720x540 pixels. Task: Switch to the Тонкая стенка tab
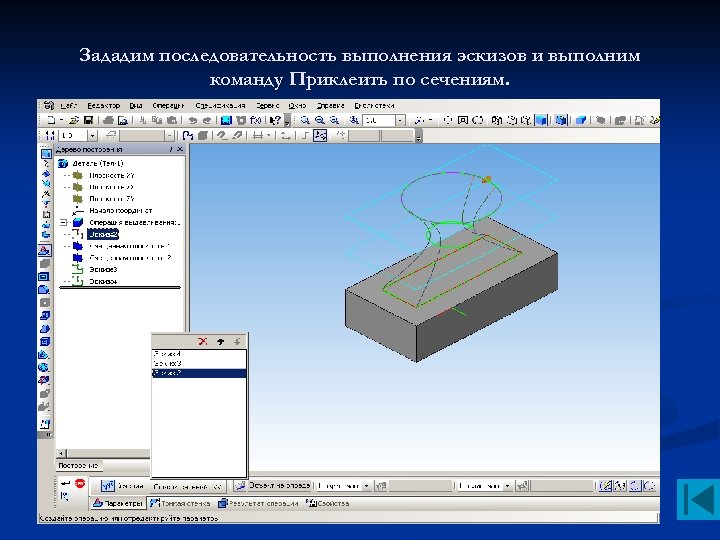(x=180, y=503)
